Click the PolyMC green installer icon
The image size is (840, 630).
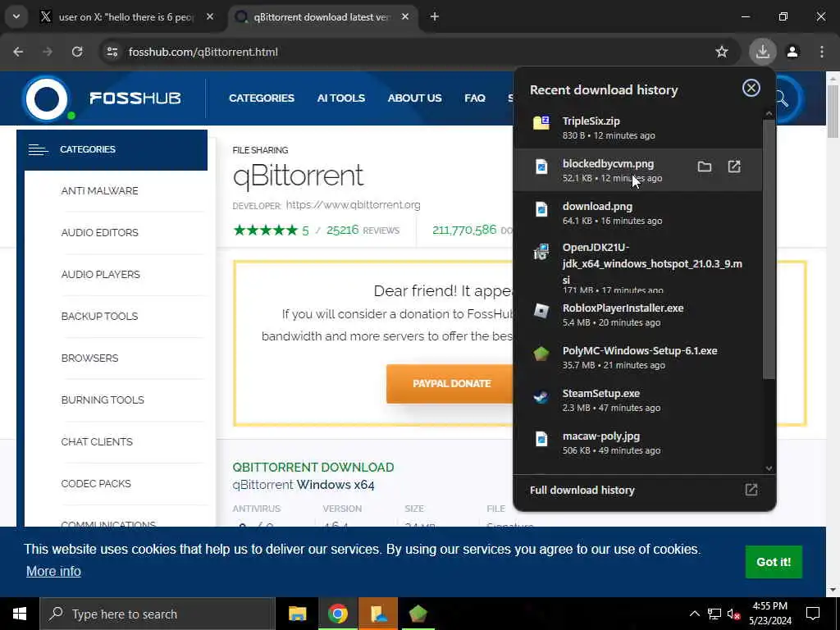[x=541, y=353]
